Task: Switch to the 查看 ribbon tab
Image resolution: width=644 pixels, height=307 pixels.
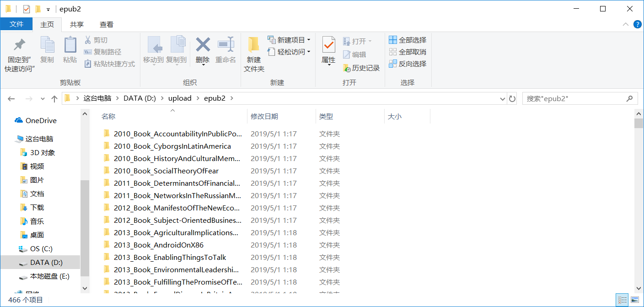Action: 106,24
